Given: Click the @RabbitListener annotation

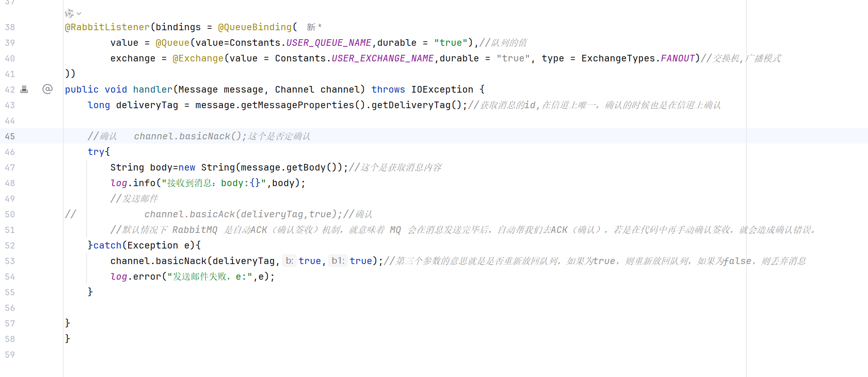Looking at the screenshot, I should tap(107, 27).
